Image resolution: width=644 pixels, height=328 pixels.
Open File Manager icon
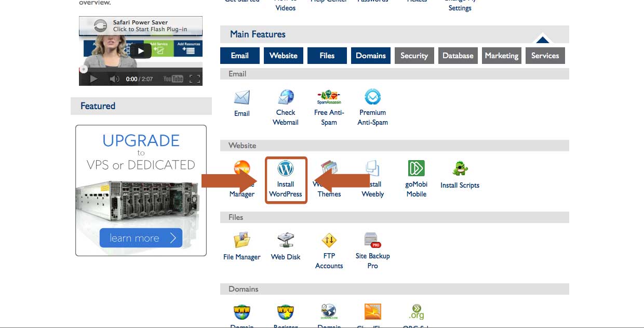(242, 240)
